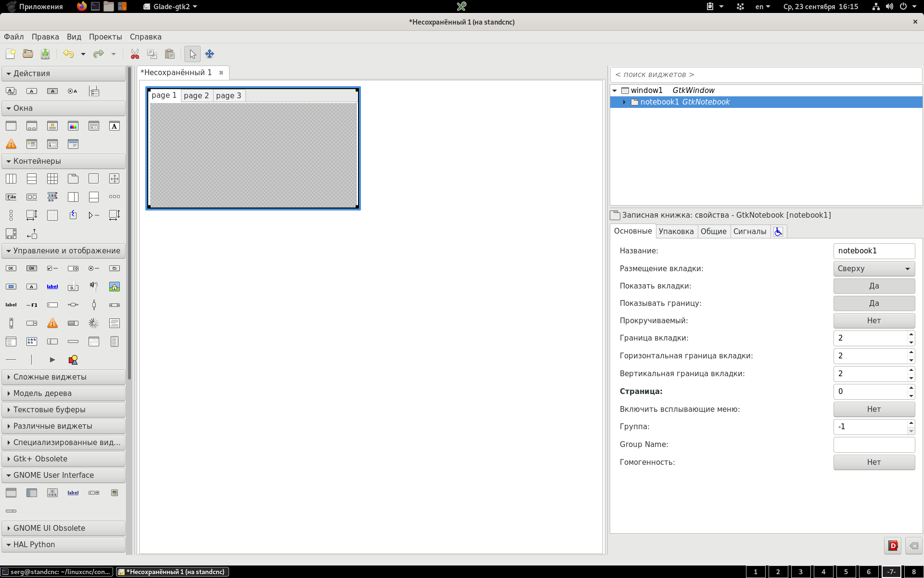Switch to the 'Сигналы' properties tab

tap(749, 232)
